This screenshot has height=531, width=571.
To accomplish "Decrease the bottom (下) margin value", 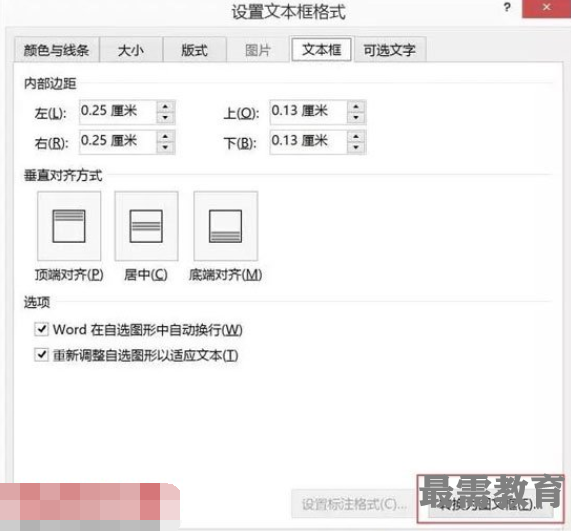I will tap(356, 148).
